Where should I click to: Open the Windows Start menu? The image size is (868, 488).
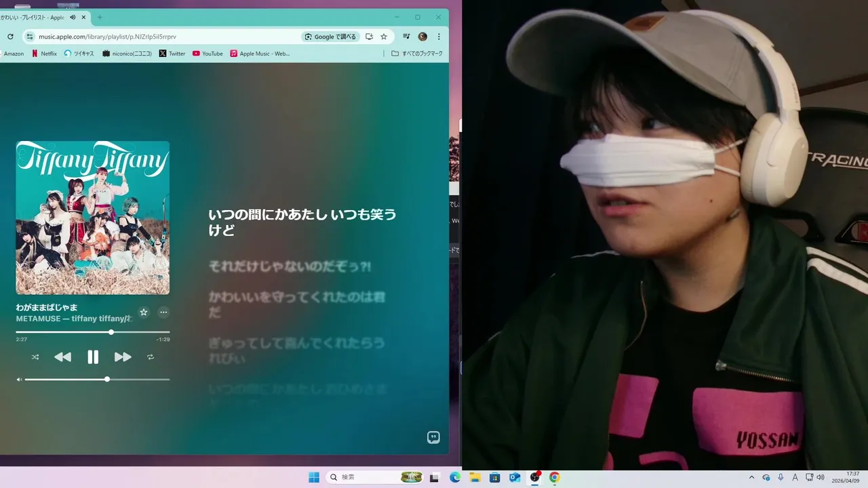coord(314,477)
